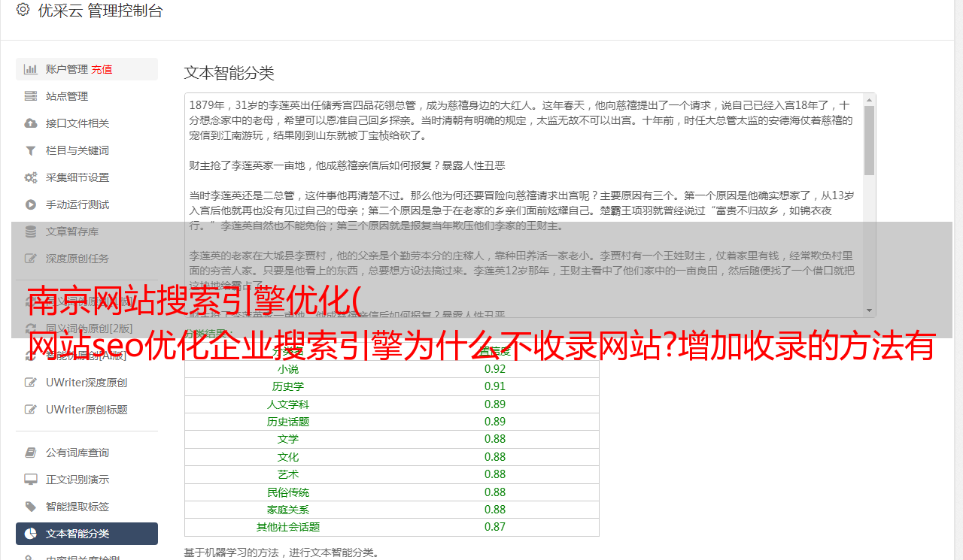The image size is (963, 560).
Task: Click the 0.92 confidence value
Action: [495, 369]
